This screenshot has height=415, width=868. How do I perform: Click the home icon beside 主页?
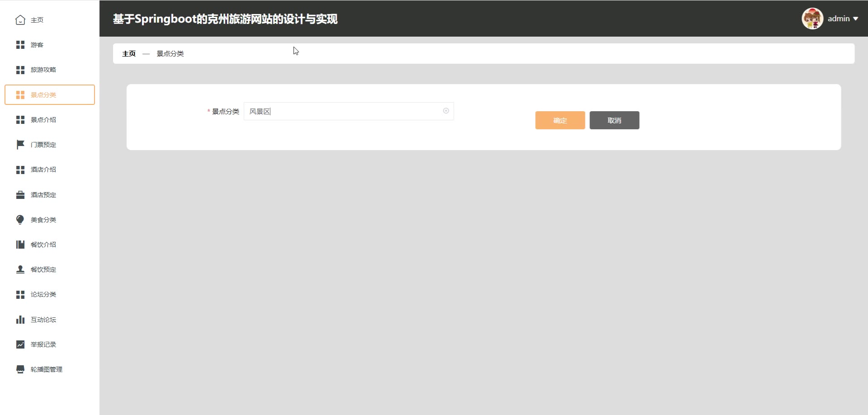[20, 20]
